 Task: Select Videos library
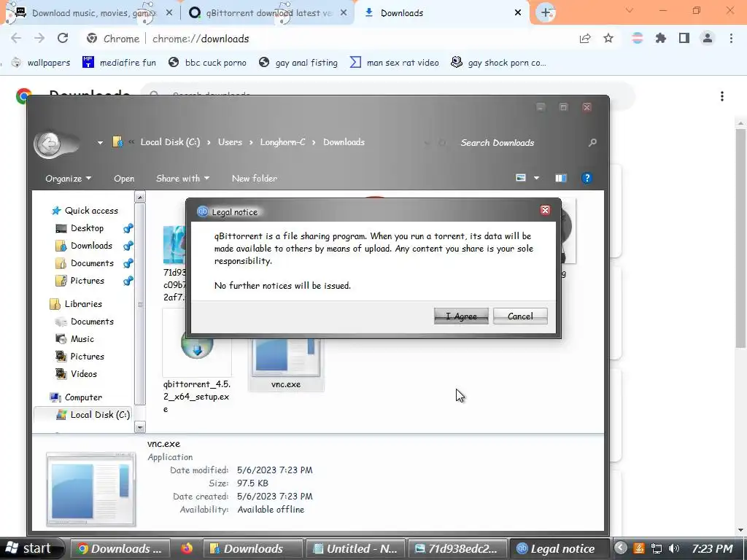tap(76, 374)
